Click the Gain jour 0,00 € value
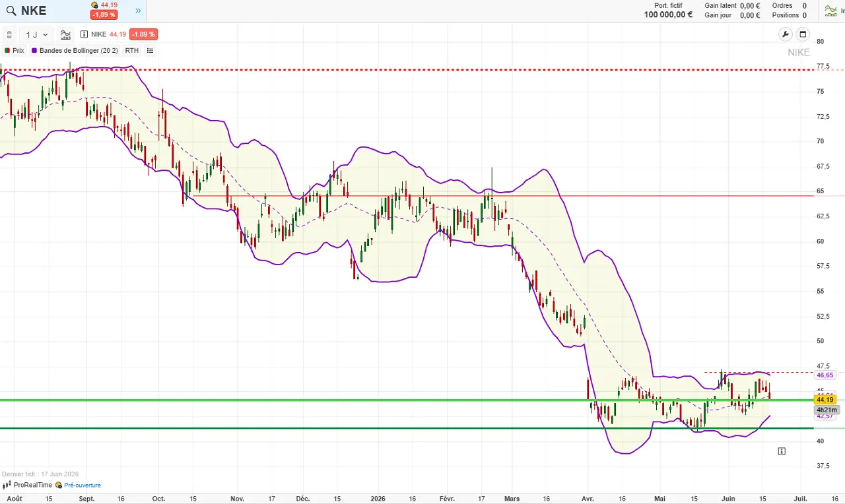The width and height of the screenshot is (845, 504). [750, 15]
